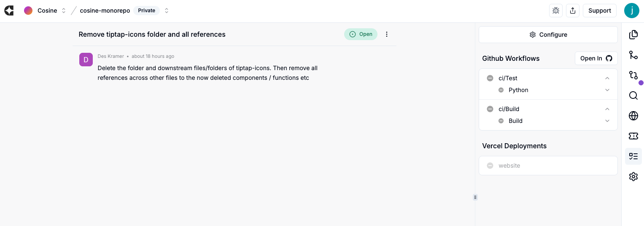644x226 pixels.
Task: Open the pull requests icon in sidebar
Action: pos(633,75)
